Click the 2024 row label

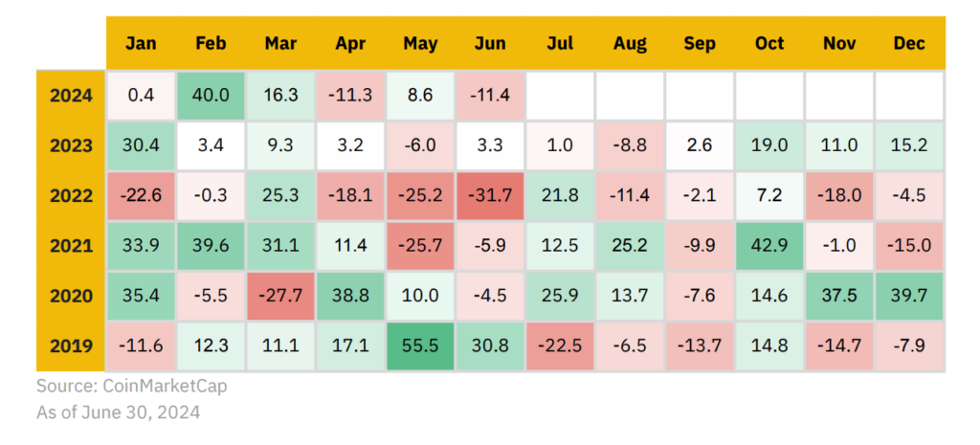(x=72, y=96)
